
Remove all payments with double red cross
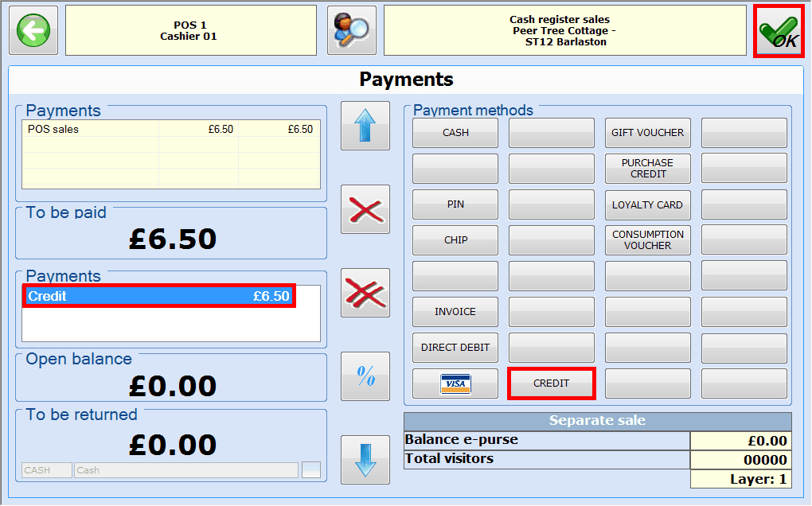pyautogui.click(x=365, y=293)
